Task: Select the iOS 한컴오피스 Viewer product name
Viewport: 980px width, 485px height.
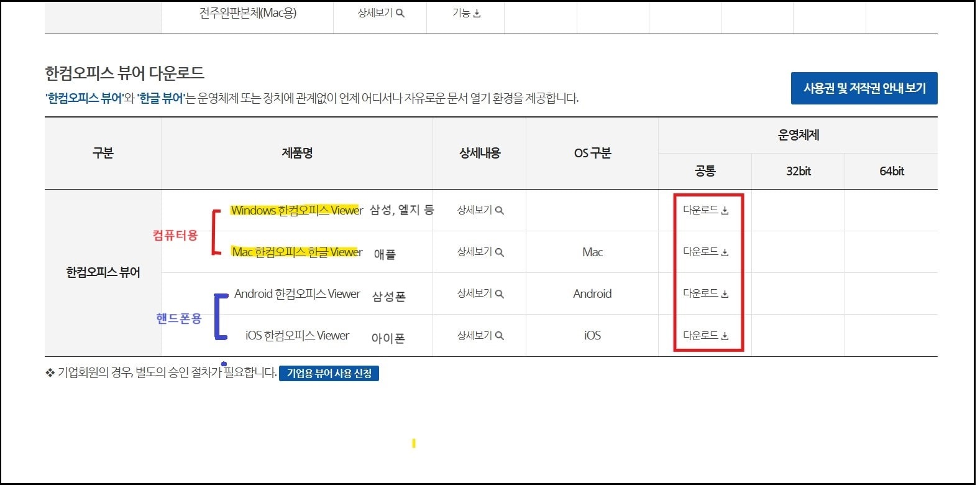Action: tap(297, 335)
